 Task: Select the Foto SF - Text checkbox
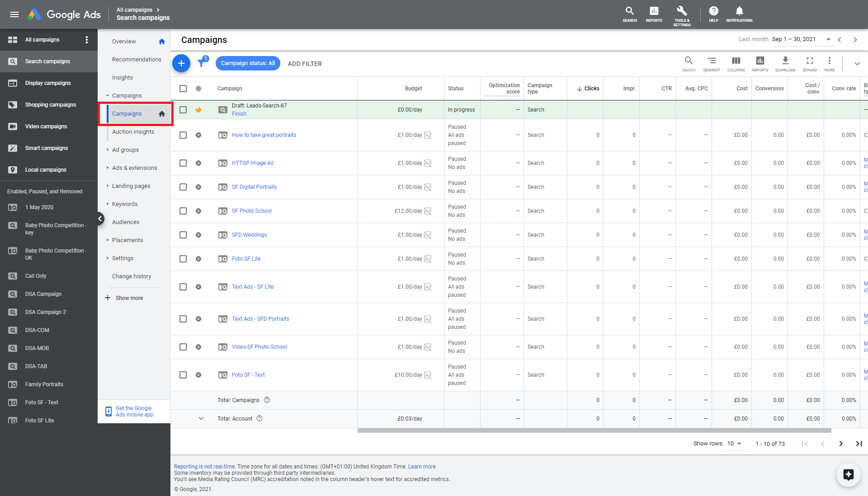pos(183,375)
